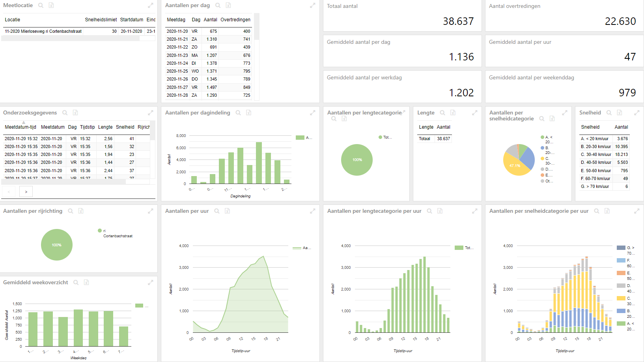Maximize Aantallen per lengtecategorie per uur chart

[474, 211]
